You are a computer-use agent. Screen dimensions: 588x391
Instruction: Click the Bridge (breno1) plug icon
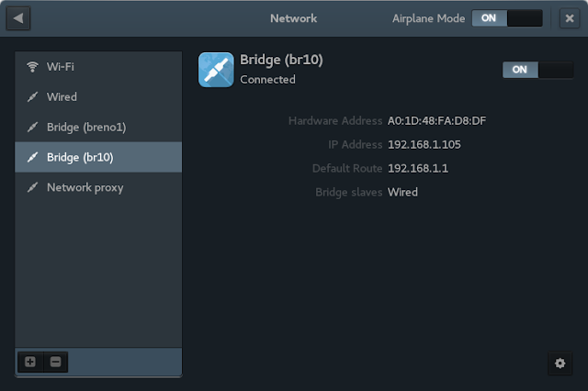(33, 128)
